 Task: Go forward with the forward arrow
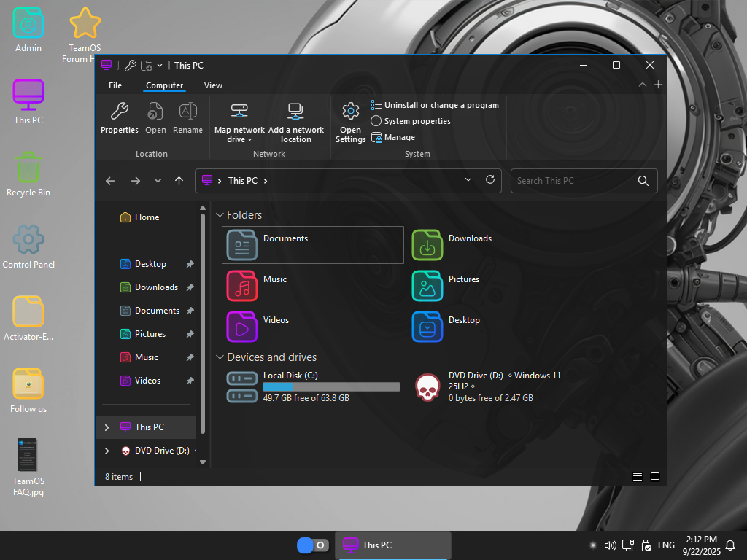(135, 181)
